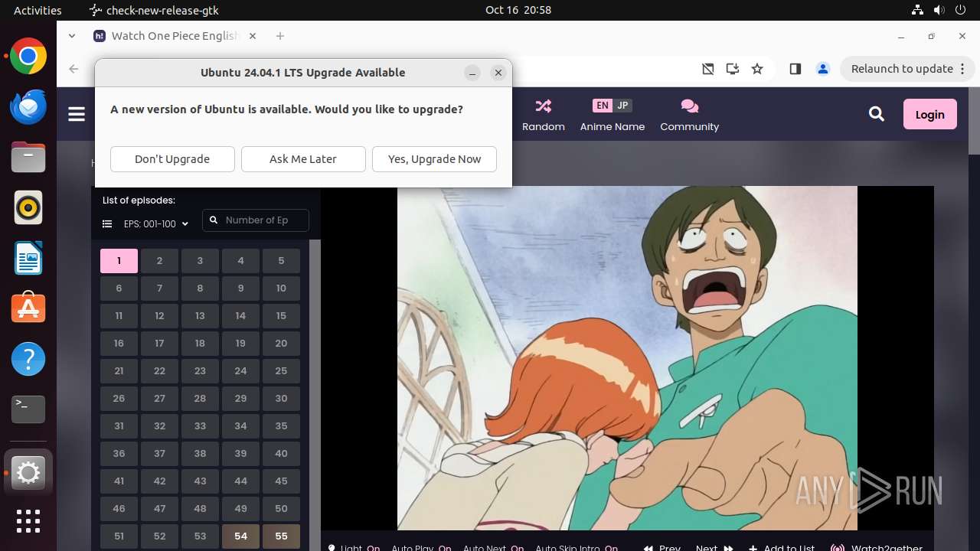
Task: Select episode 13
Action: (x=200, y=316)
